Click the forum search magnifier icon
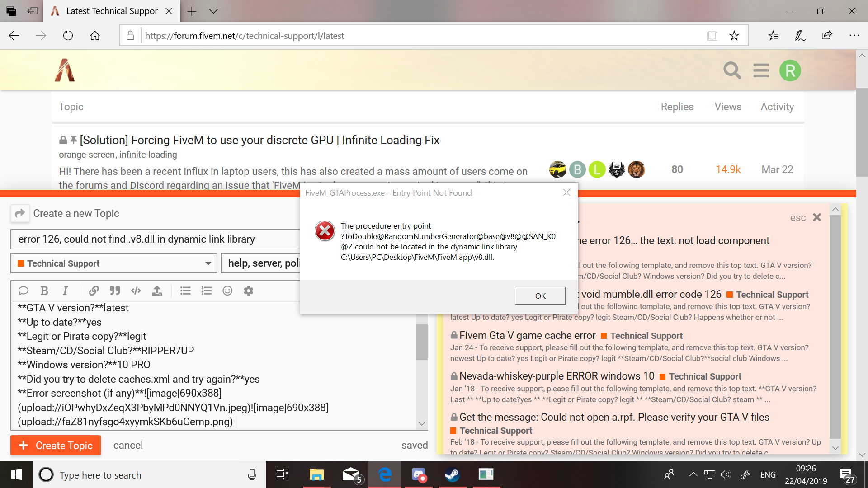Viewport: 868px width, 488px height. click(732, 71)
